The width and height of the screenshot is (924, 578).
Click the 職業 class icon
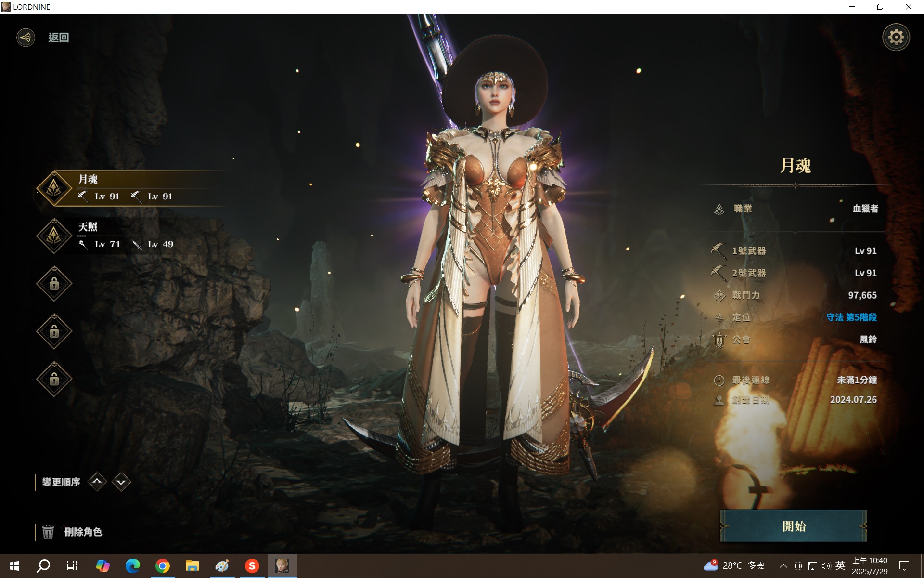point(719,209)
